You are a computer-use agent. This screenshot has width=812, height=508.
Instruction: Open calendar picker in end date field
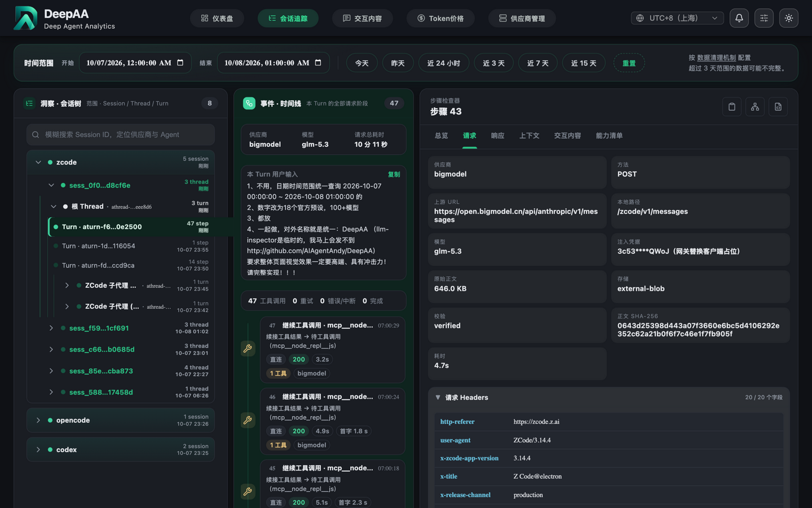click(x=318, y=63)
